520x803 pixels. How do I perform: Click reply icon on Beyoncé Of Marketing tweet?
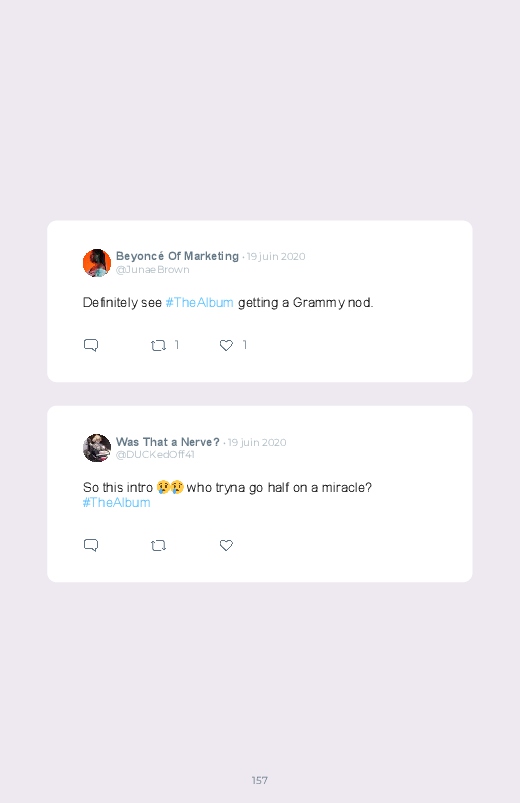coord(91,345)
